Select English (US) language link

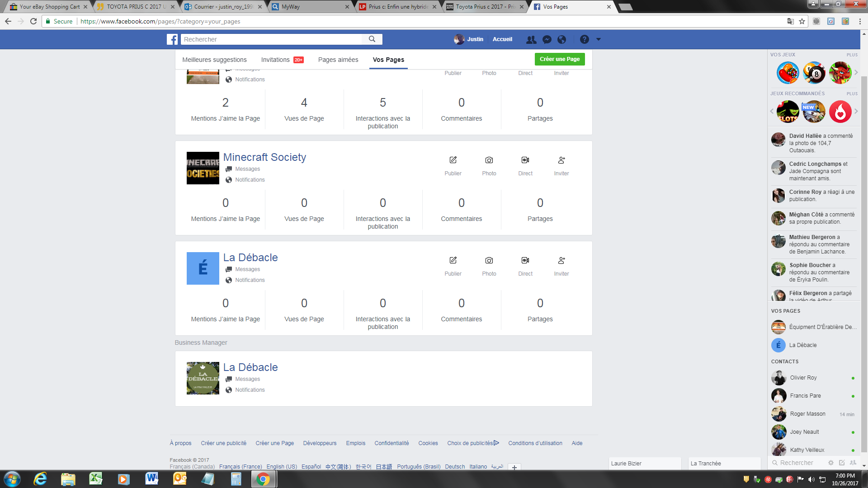[x=282, y=467]
